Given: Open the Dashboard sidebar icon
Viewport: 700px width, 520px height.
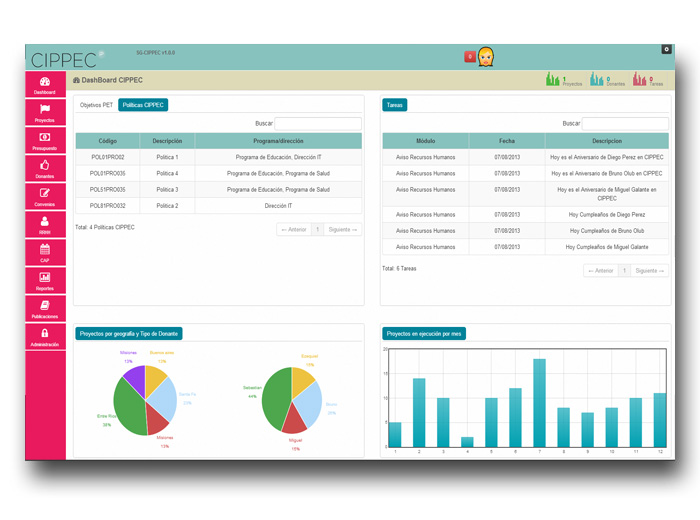Looking at the screenshot, I should pyautogui.click(x=45, y=83).
